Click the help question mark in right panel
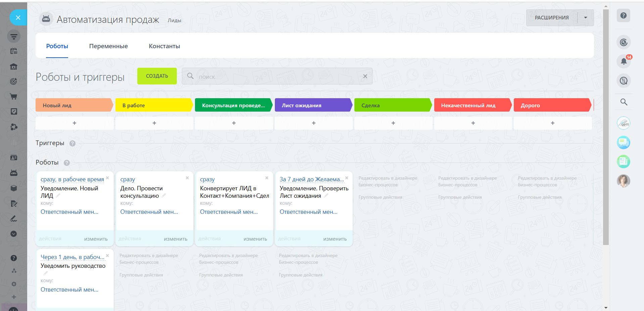The image size is (644, 311). 623,16
